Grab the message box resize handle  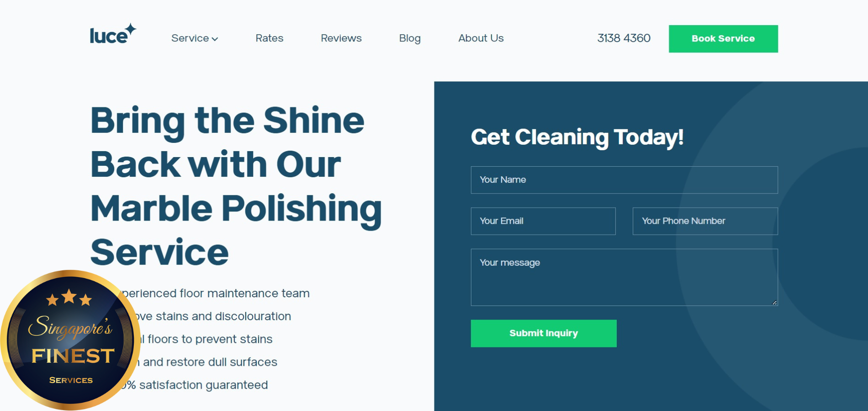coord(774,302)
